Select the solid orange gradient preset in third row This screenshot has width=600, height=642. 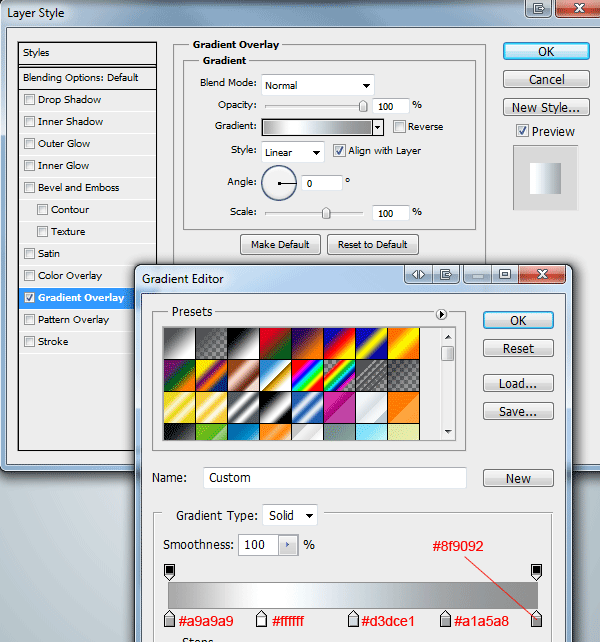pos(404,407)
